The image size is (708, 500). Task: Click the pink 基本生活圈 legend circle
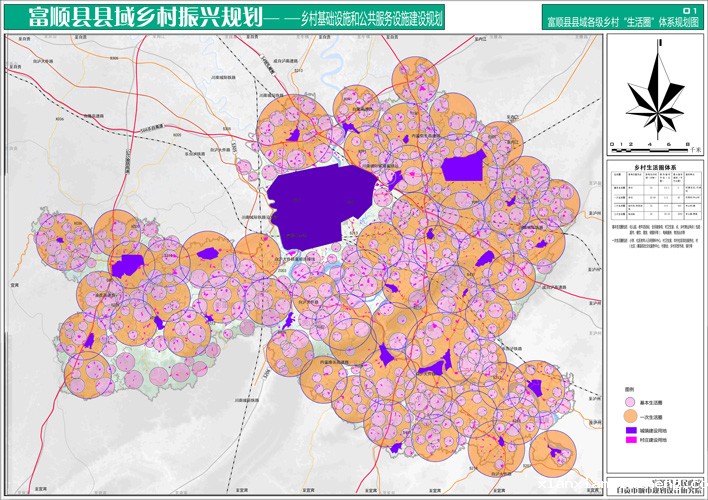tap(630, 401)
